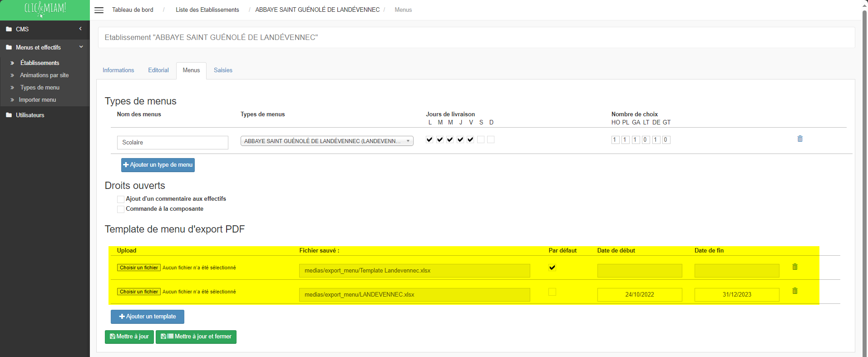The height and width of the screenshot is (357, 868).
Task: Click the Menus et effectifs folder icon
Action: click(x=9, y=47)
